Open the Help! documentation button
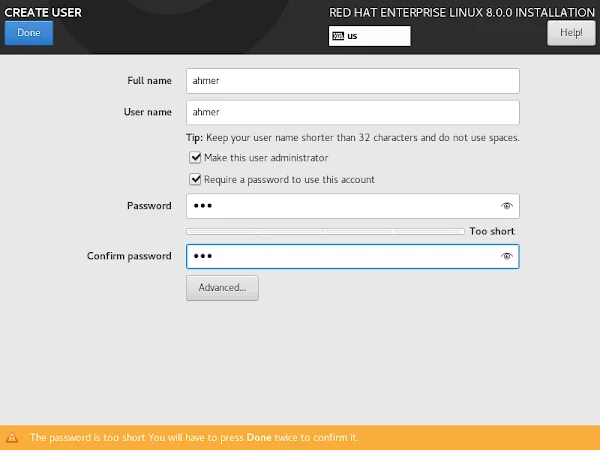Screen dimensions: 600x450 [x=571, y=33]
